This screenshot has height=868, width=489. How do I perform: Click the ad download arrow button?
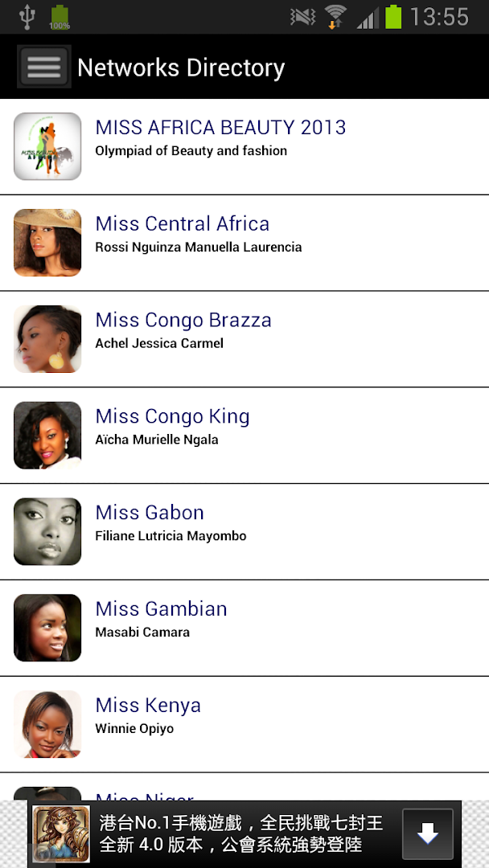(x=428, y=834)
